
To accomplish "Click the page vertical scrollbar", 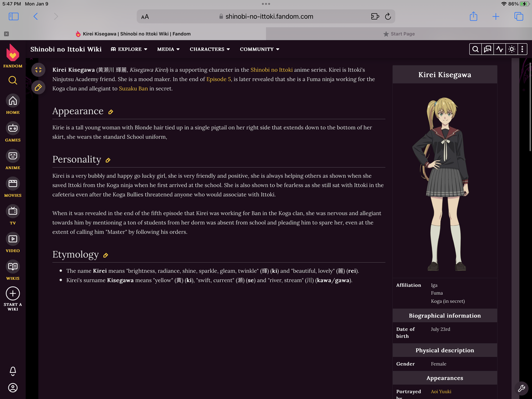I will [530, 106].
